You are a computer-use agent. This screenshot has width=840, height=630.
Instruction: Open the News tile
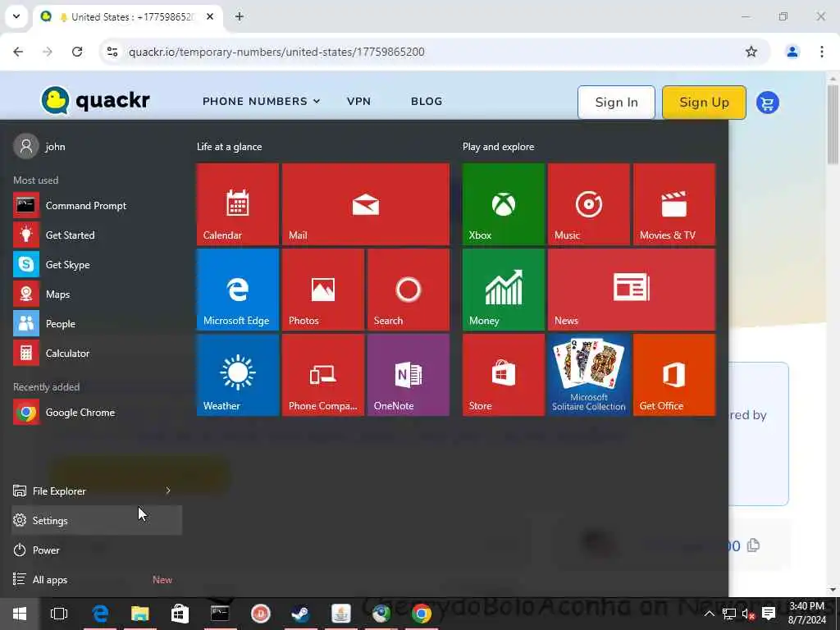(631, 290)
